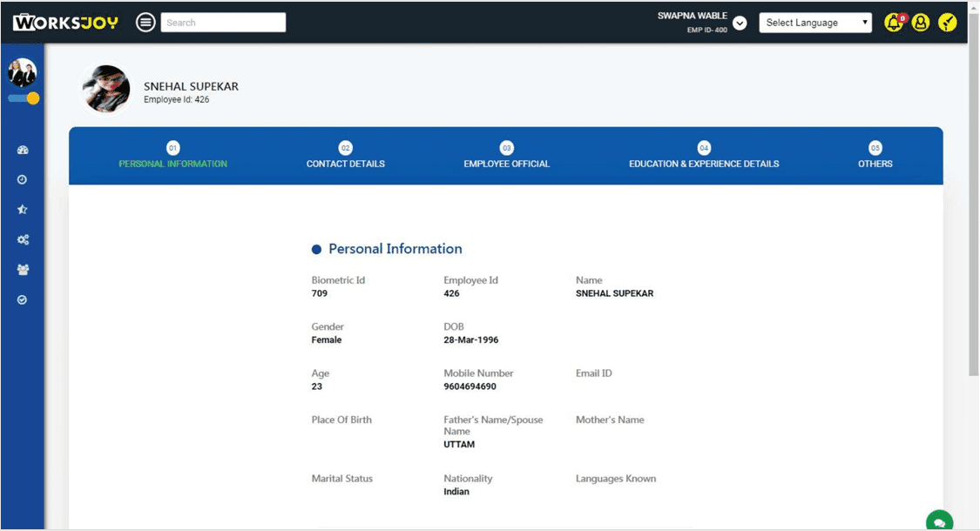Screen dimensions: 980x531
Task: Click the group of people sidebar icon
Action: pyautogui.click(x=23, y=270)
